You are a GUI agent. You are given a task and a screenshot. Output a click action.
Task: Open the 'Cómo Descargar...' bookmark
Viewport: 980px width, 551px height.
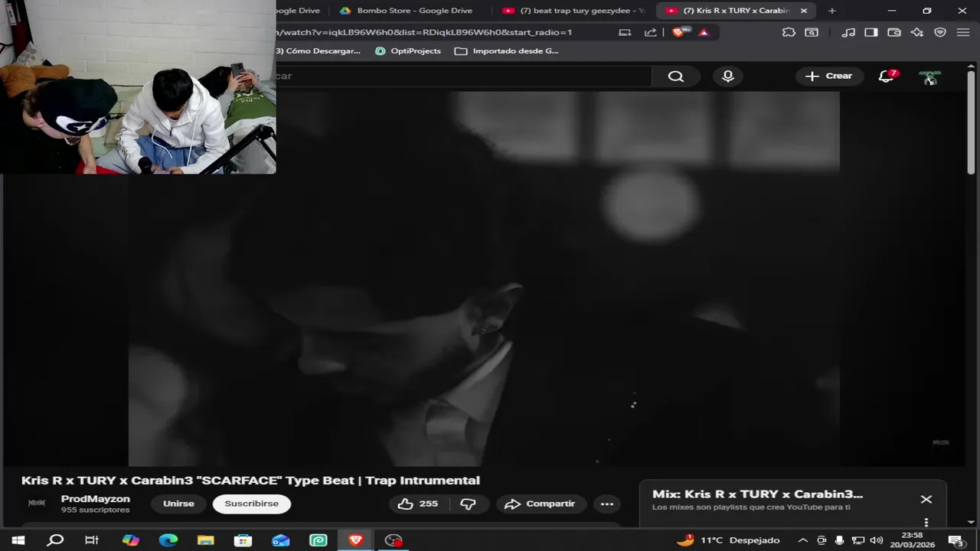pos(319,51)
